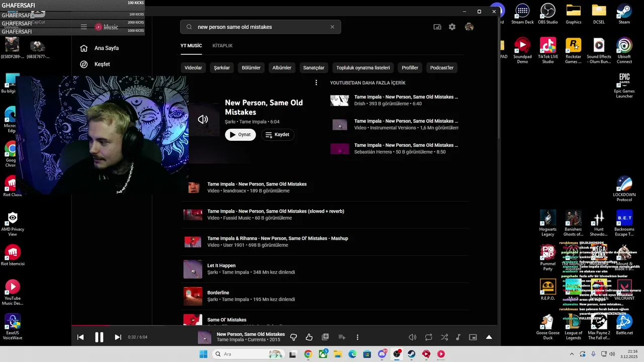Open AMD Privacy View desktop icon
The height and width of the screenshot is (362, 644).
(13, 224)
